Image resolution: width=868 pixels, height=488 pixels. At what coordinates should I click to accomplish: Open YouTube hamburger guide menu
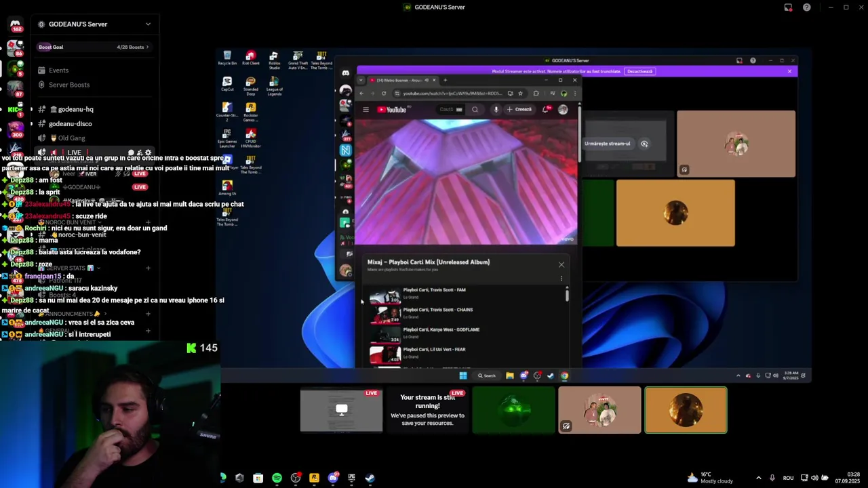(x=366, y=110)
